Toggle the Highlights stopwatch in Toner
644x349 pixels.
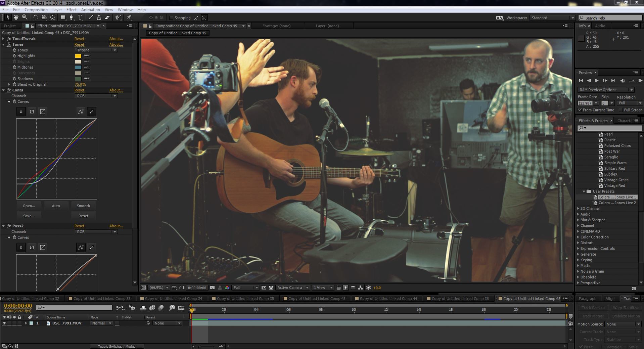[14, 56]
